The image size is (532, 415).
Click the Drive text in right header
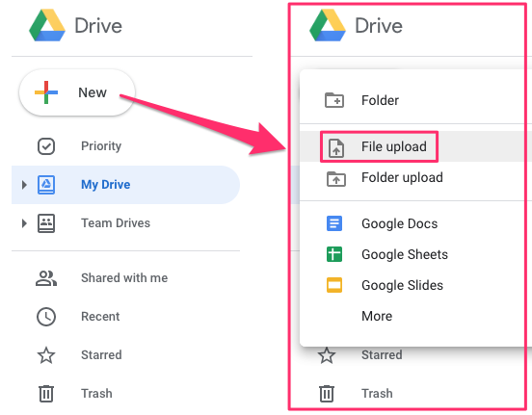(379, 26)
